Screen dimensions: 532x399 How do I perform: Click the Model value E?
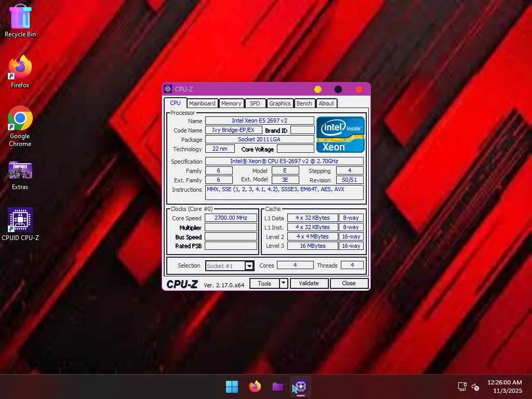(x=285, y=170)
